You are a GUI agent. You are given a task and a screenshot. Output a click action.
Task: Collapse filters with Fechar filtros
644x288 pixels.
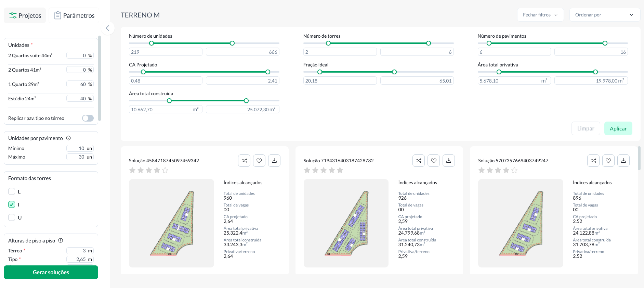pyautogui.click(x=540, y=15)
